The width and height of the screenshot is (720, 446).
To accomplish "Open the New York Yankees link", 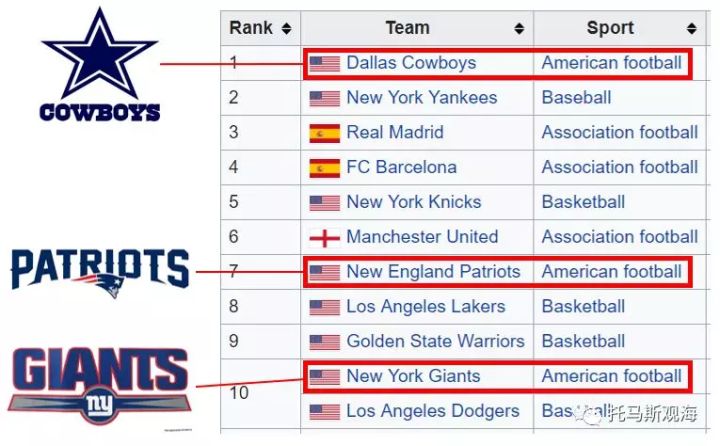I will [421, 98].
